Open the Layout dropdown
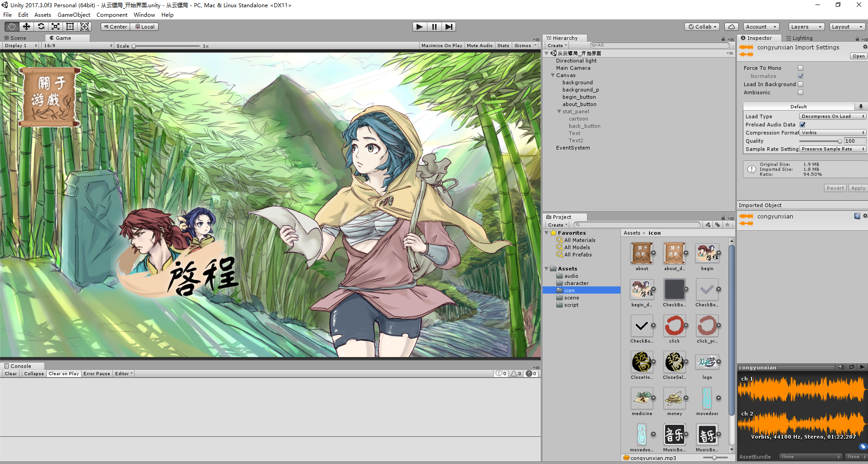 tap(847, 27)
